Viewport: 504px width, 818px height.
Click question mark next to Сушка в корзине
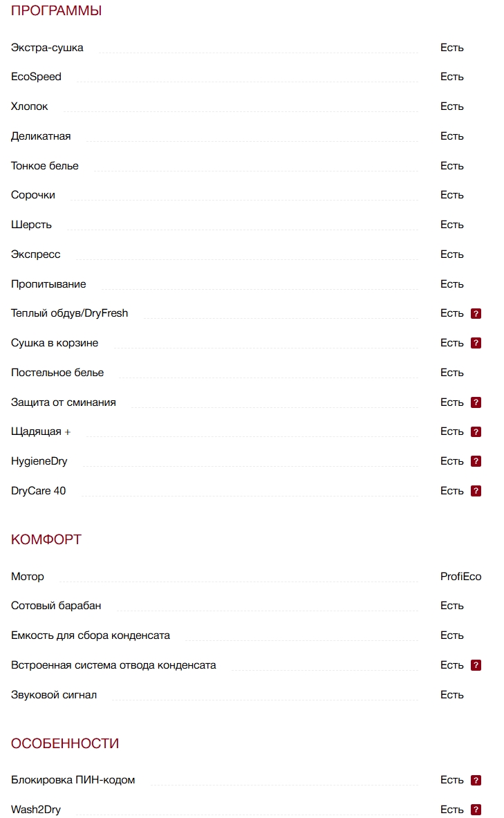[x=476, y=343]
